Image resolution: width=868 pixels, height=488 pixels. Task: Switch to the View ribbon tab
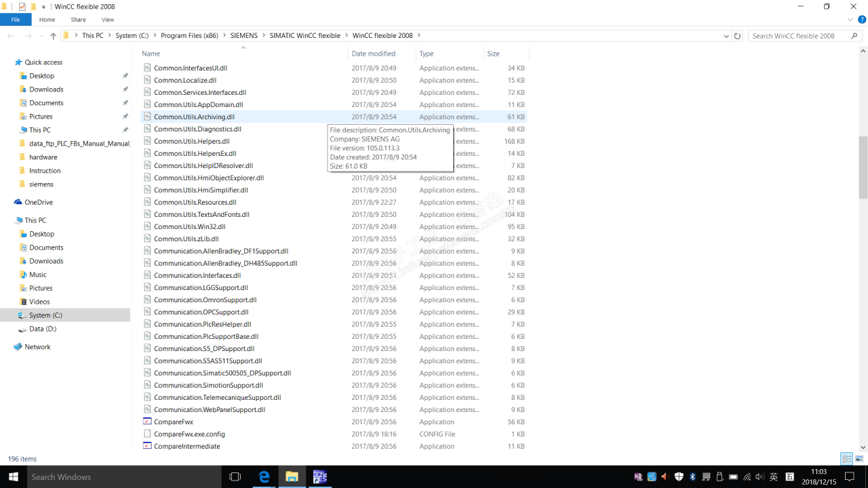(x=108, y=20)
